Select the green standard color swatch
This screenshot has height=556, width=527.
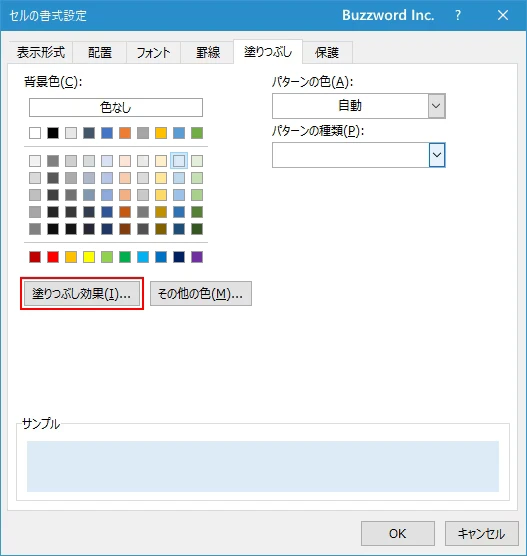click(x=125, y=257)
